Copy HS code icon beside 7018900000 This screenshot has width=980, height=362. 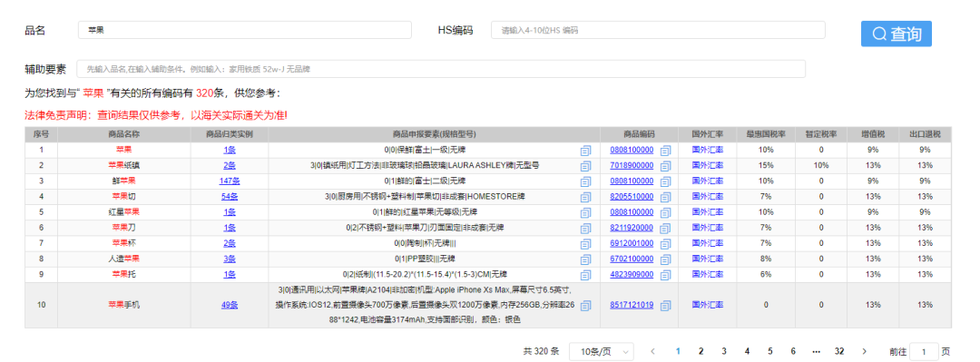coord(666,166)
